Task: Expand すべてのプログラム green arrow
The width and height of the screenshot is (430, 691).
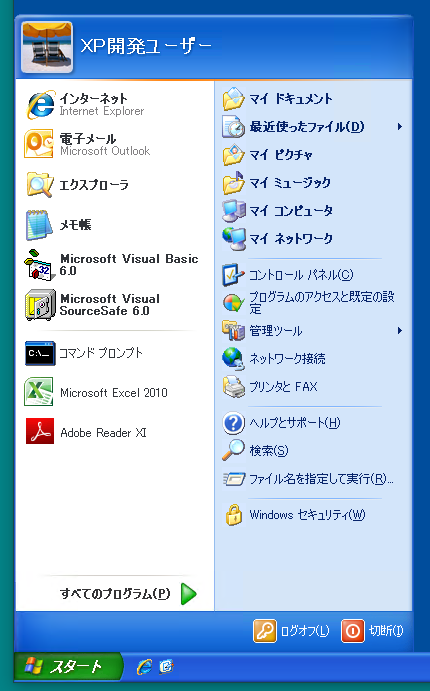Action: pos(189,594)
